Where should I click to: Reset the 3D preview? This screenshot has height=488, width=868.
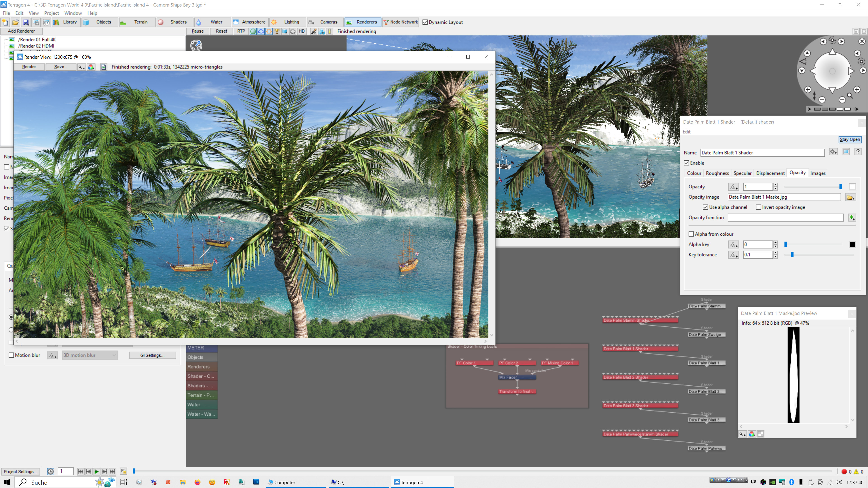(221, 31)
